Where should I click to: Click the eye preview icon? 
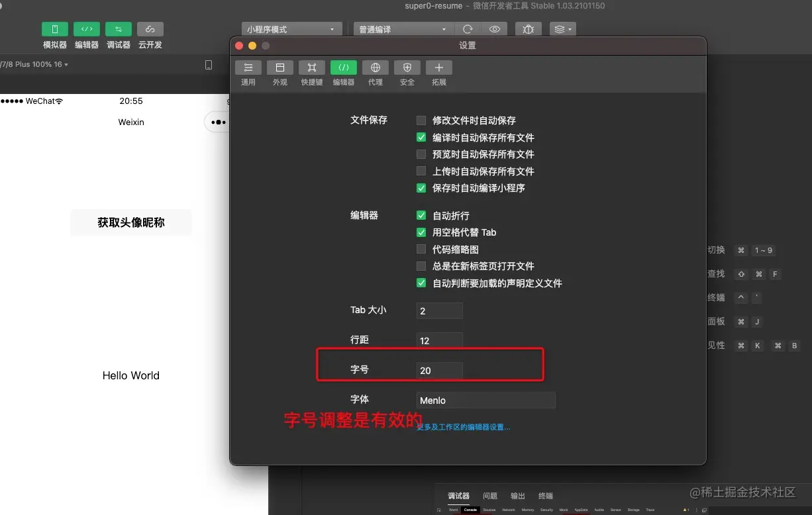(x=494, y=29)
